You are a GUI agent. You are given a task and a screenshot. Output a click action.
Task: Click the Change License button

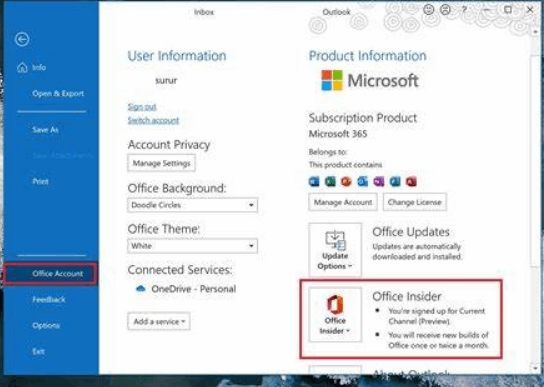pos(415,202)
